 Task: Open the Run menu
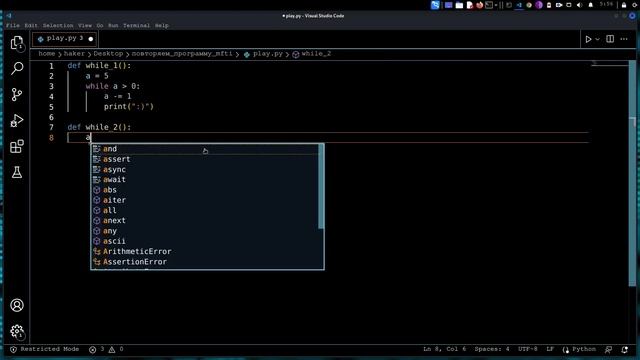tap(113, 25)
